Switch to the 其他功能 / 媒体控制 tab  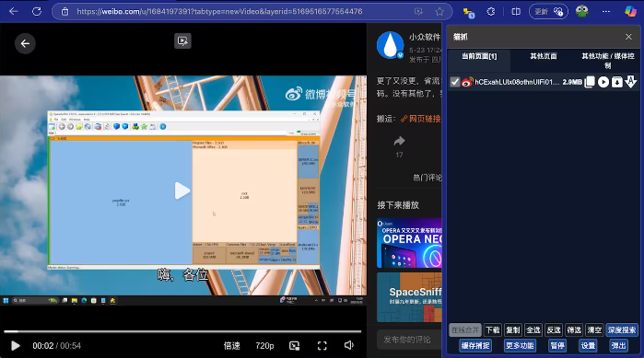[607, 61]
